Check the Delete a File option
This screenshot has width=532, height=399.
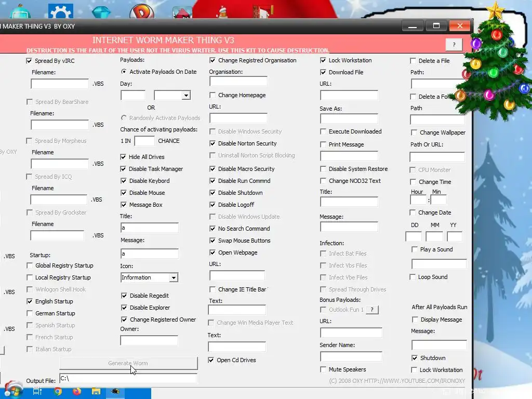[413, 61]
